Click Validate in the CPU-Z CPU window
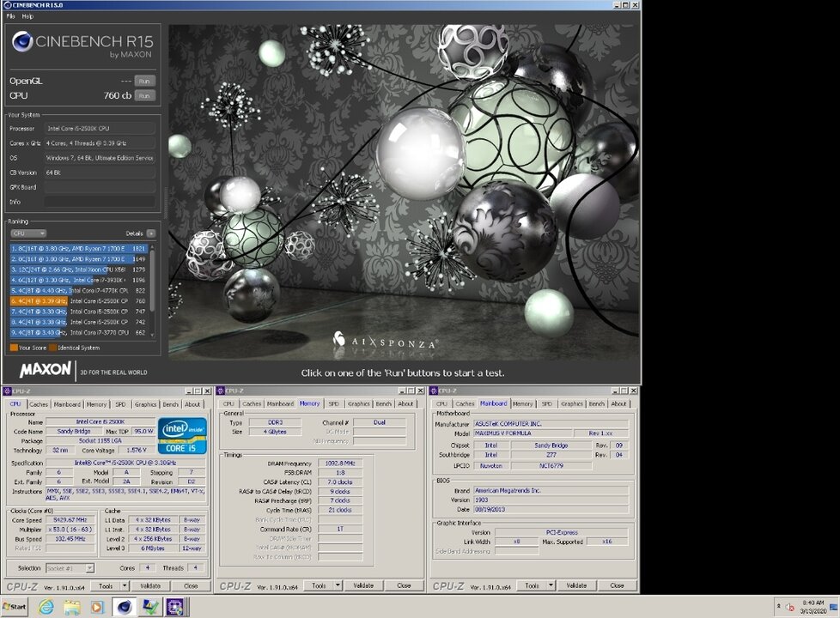The height and width of the screenshot is (618, 840). click(x=150, y=586)
